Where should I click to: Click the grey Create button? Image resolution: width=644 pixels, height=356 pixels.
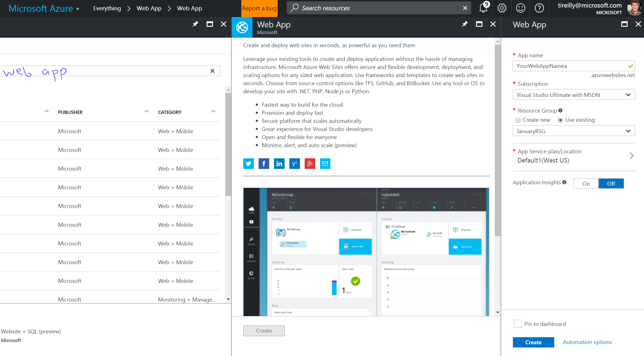point(264,331)
